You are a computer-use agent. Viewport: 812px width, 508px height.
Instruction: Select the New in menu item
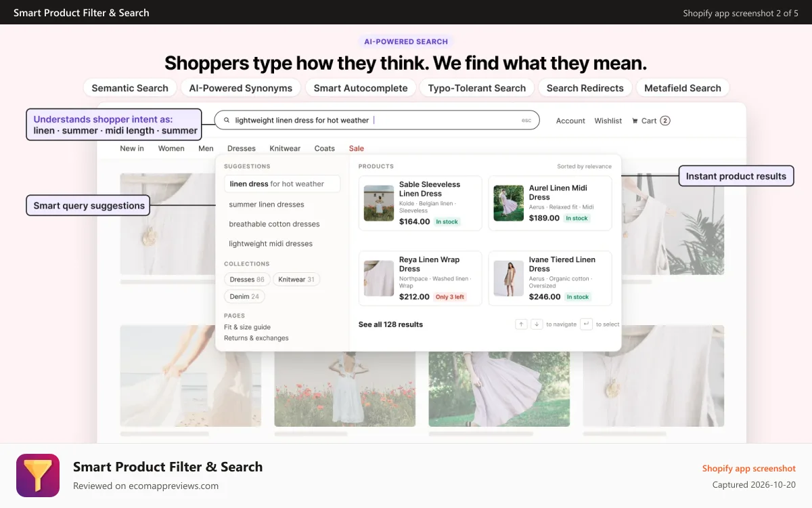132,148
